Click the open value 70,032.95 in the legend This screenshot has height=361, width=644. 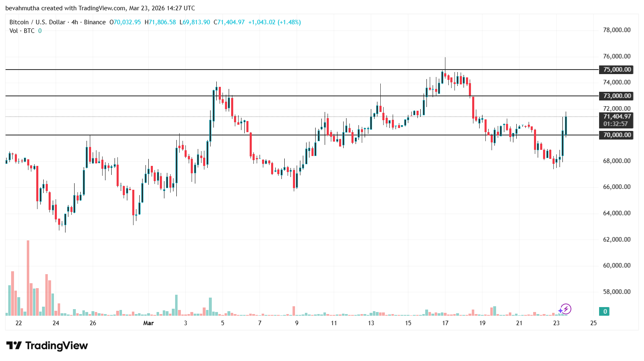pyautogui.click(x=126, y=22)
